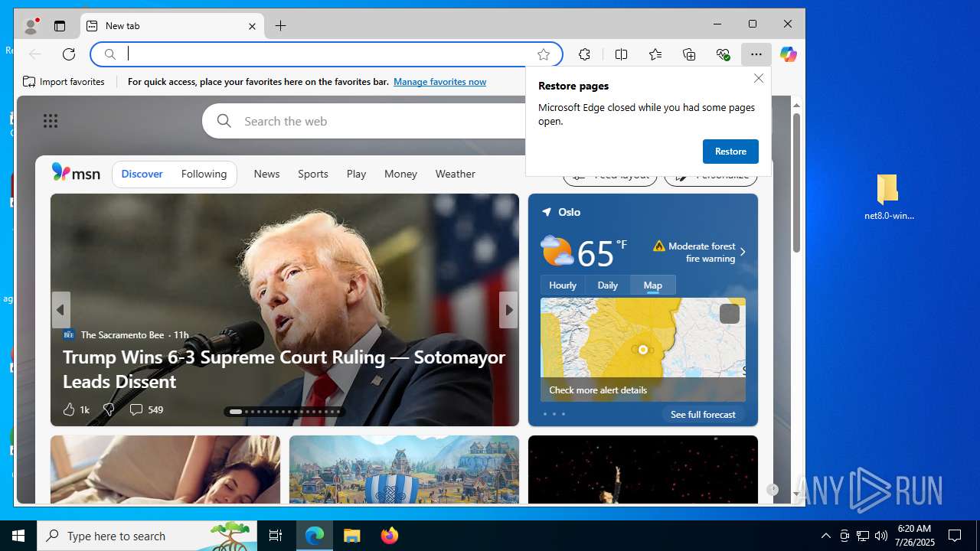The width and height of the screenshot is (980, 551).
Task: Like the Trump Supreme Court story
Action: [x=75, y=409]
